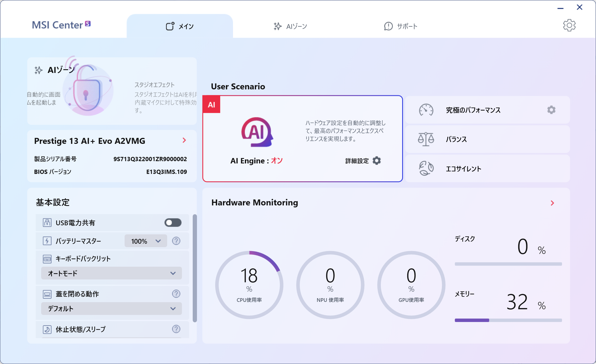596x364 pixels.
Task: Open the lid action デフォルト dropdown
Action: pyautogui.click(x=111, y=309)
